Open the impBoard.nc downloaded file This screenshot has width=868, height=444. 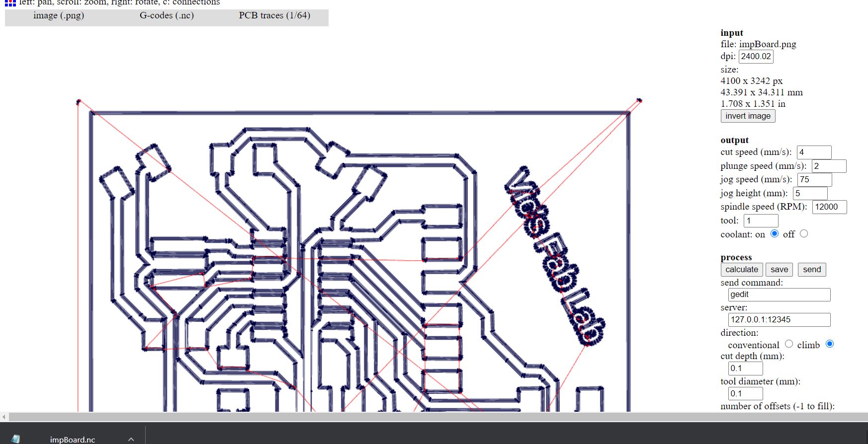click(x=73, y=440)
